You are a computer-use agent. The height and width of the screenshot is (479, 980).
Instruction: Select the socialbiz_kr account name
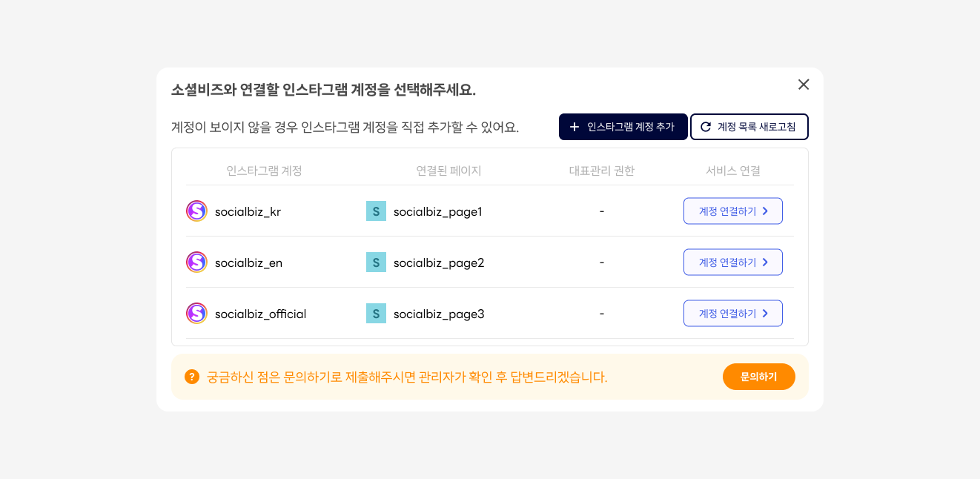click(x=248, y=212)
